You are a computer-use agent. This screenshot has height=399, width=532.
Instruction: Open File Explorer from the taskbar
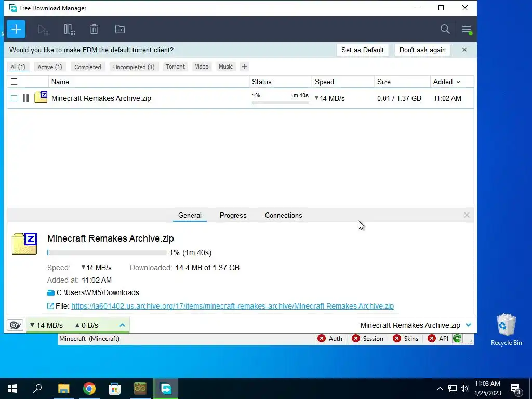63,389
